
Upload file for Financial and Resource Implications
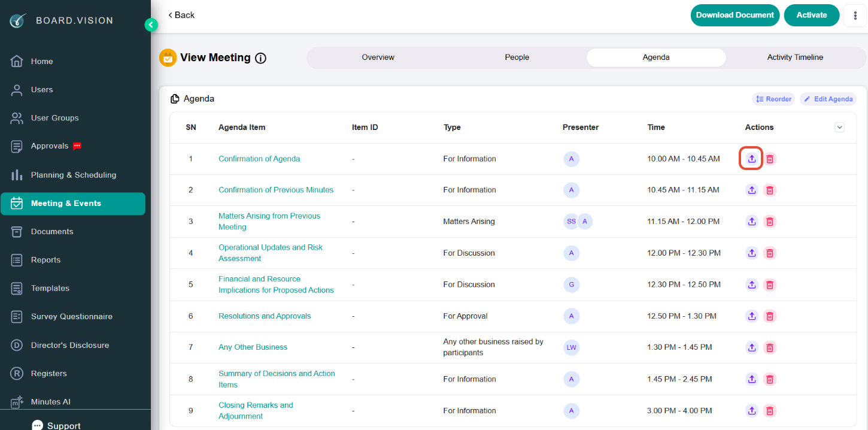[752, 284]
